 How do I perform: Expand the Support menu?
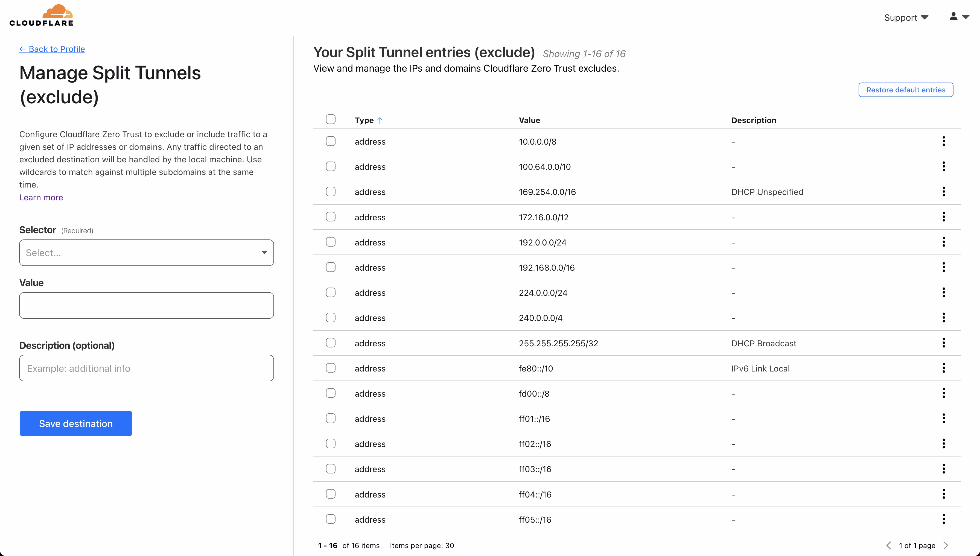click(906, 17)
